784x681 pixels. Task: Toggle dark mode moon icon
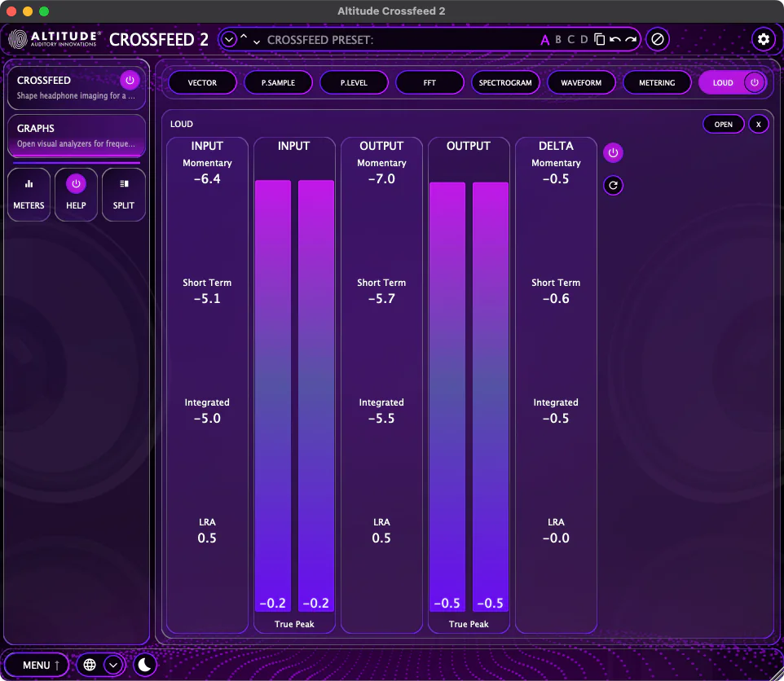[144, 665]
